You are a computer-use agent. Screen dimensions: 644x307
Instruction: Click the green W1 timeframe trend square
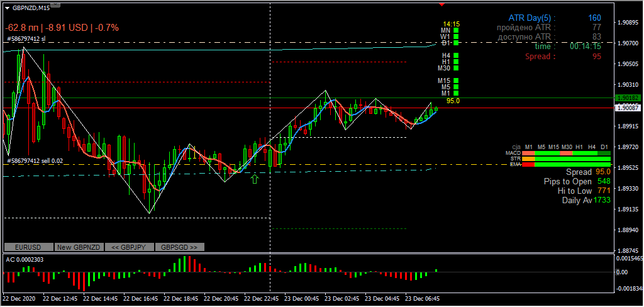(x=456, y=36)
